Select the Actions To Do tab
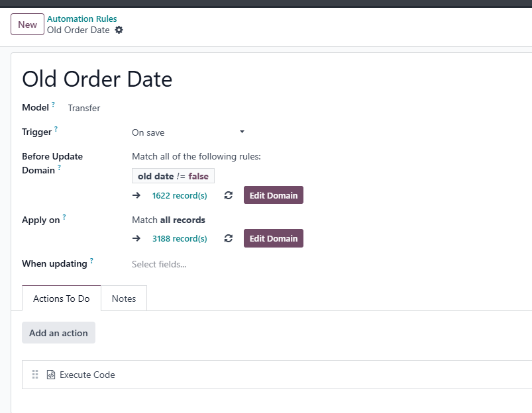The image size is (532, 413). click(x=62, y=298)
